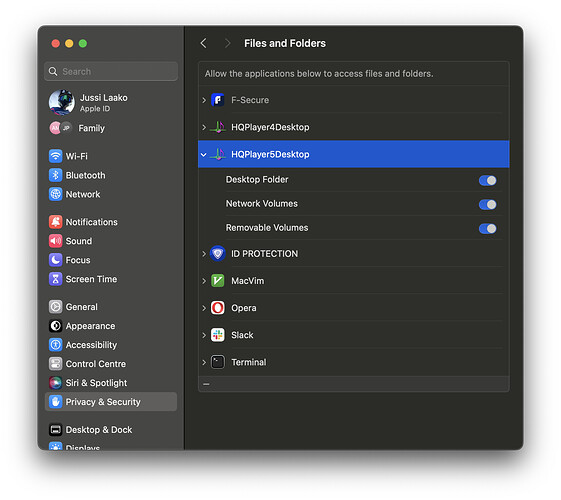Click the F-Secure app icon

tap(218, 100)
